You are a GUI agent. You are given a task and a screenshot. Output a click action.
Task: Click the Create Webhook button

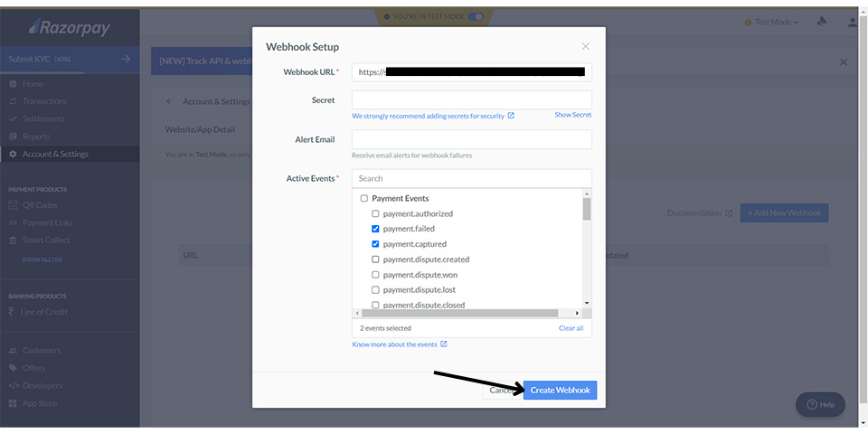point(560,390)
